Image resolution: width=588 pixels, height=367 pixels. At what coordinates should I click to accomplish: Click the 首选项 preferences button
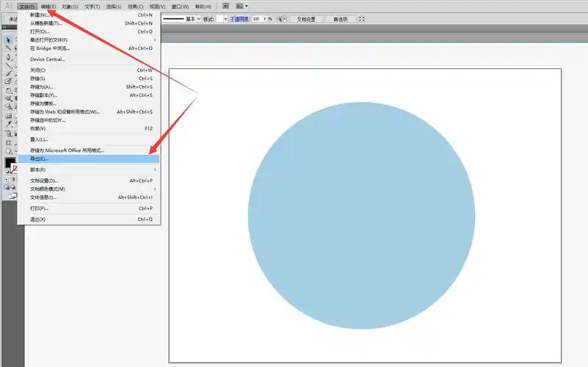click(341, 19)
